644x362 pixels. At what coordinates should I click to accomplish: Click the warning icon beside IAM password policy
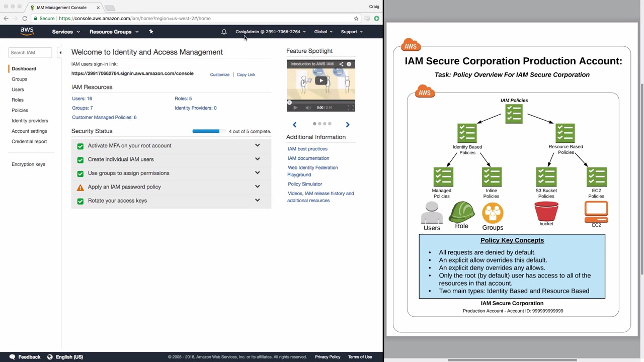[80, 188]
